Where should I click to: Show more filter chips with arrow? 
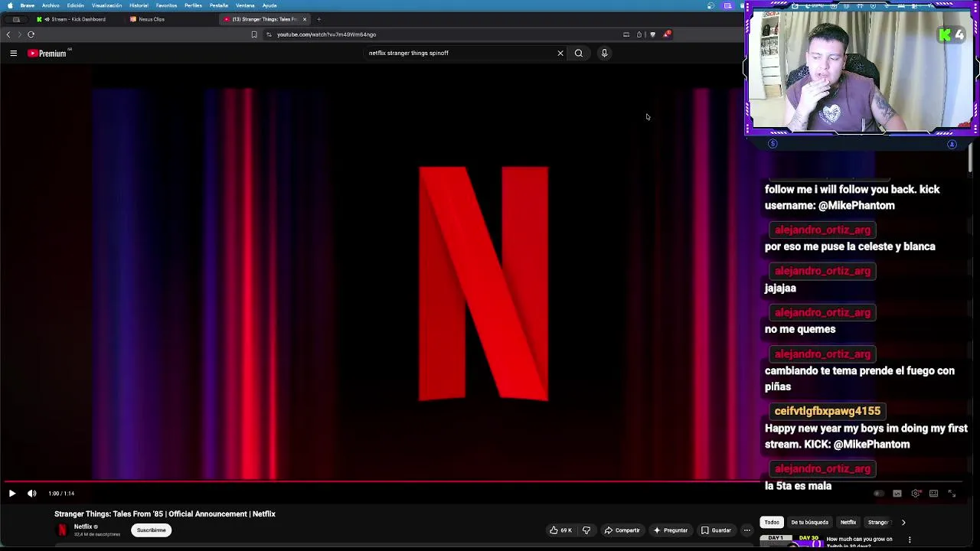pyautogui.click(x=903, y=522)
